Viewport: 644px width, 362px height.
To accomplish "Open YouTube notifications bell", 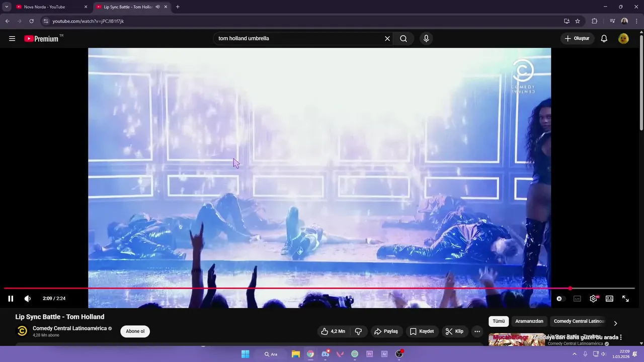I will pos(604,39).
